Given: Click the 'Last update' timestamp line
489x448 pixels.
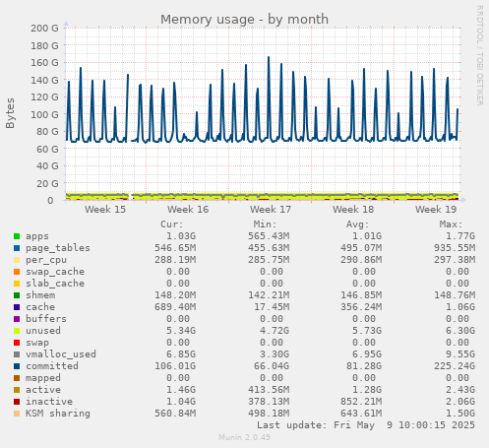Looking at the screenshot, I should (x=366, y=425).
